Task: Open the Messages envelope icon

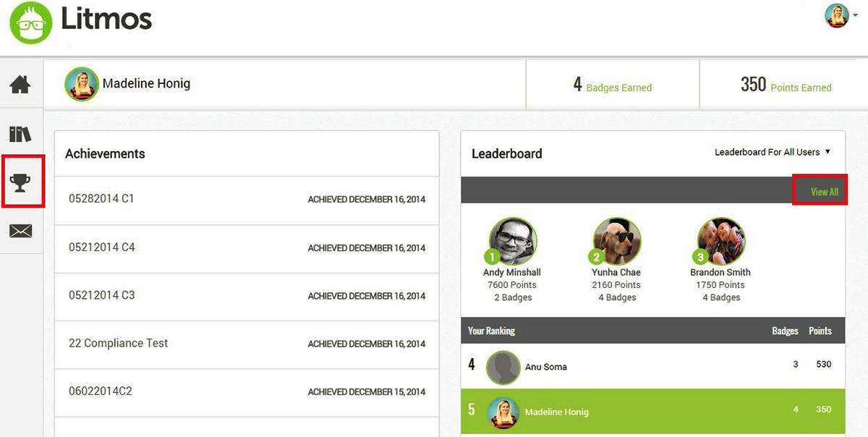Action: click(x=20, y=231)
